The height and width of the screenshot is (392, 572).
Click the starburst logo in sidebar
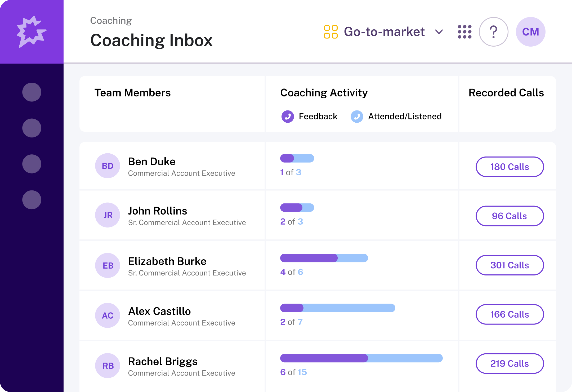[32, 32]
